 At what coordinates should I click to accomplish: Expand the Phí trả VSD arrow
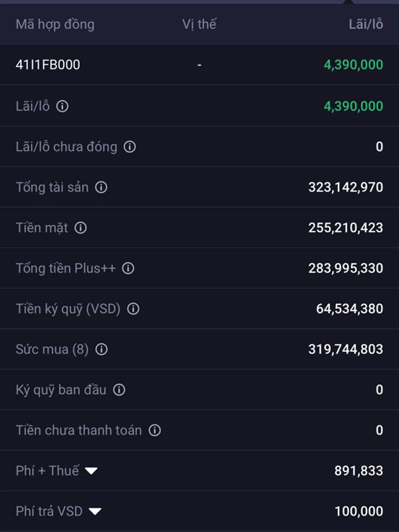(x=95, y=511)
